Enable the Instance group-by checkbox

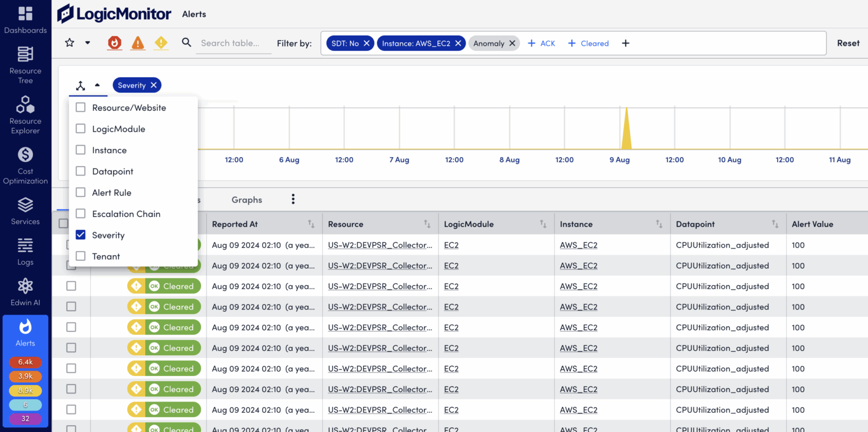(80, 150)
